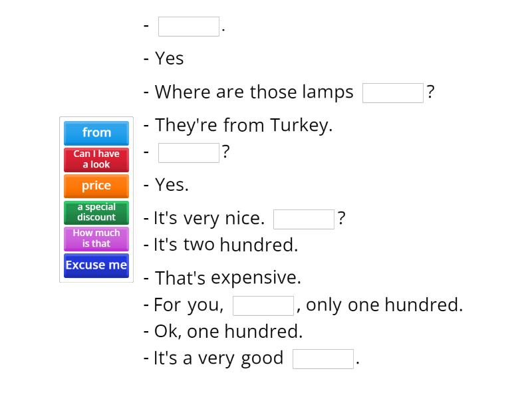Select the orange "price" word tile
Screen dimensions: 532x399
[x=96, y=186]
